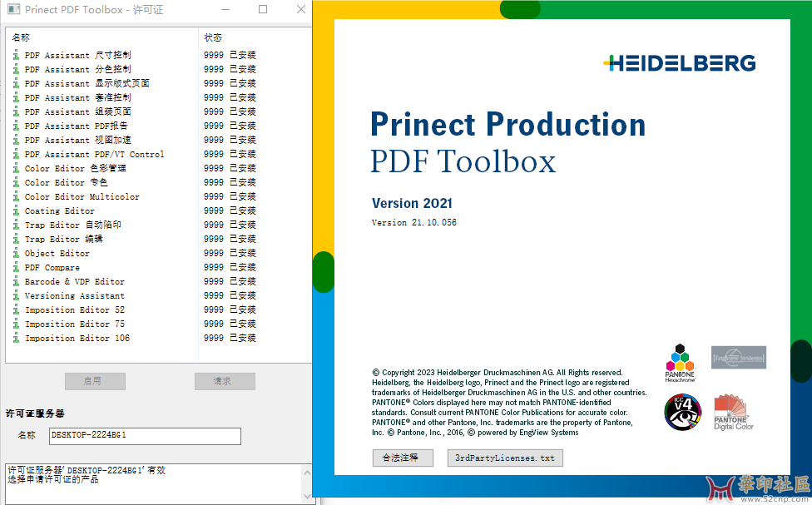This screenshot has height=505, width=812.
Task: Click the status 9999 已安装 for PDF Compare
Action: [x=230, y=267]
